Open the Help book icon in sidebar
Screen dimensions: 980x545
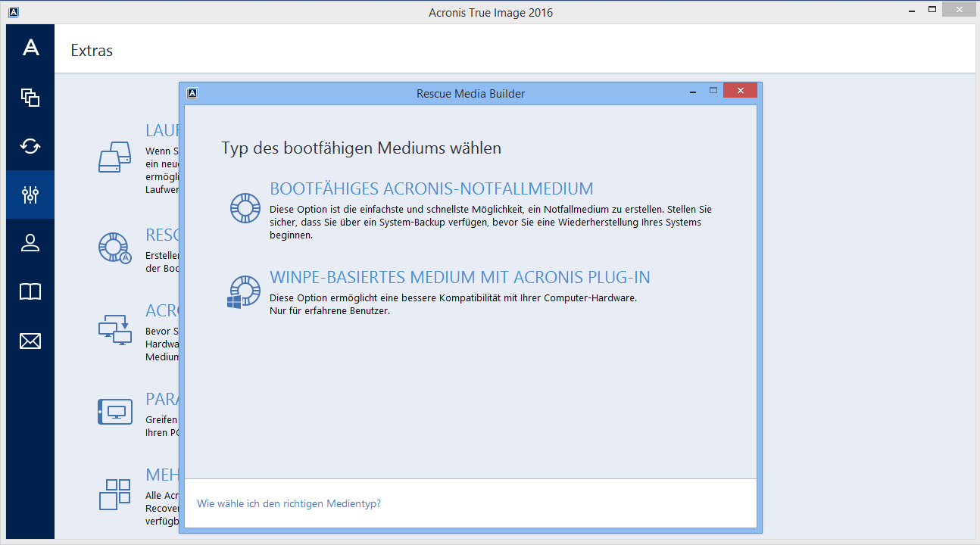click(x=30, y=292)
